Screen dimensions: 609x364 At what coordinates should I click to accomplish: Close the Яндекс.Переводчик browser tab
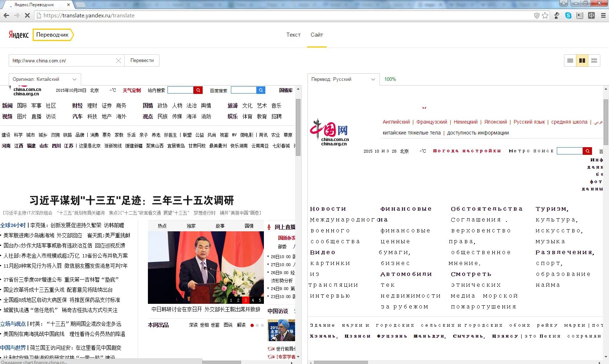click(69, 5)
